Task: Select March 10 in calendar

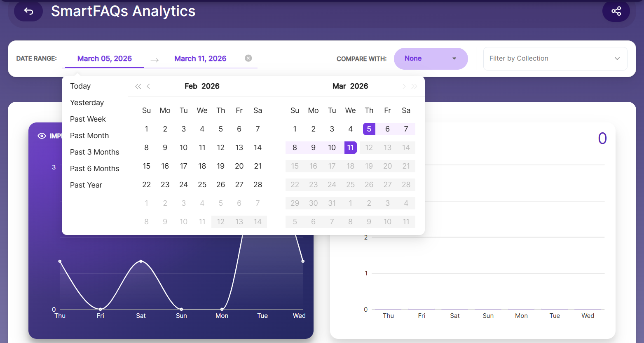Action: coord(332,148)
